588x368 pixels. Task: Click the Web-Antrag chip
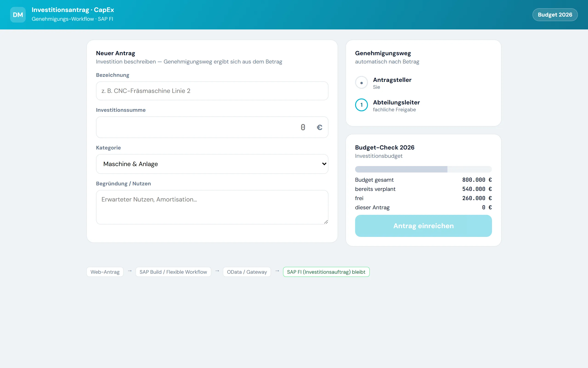(x=105, y=272)
